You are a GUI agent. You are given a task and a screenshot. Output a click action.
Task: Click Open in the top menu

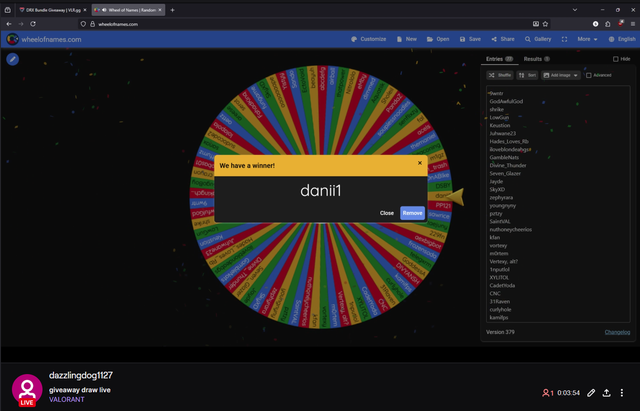coord(438,39)
